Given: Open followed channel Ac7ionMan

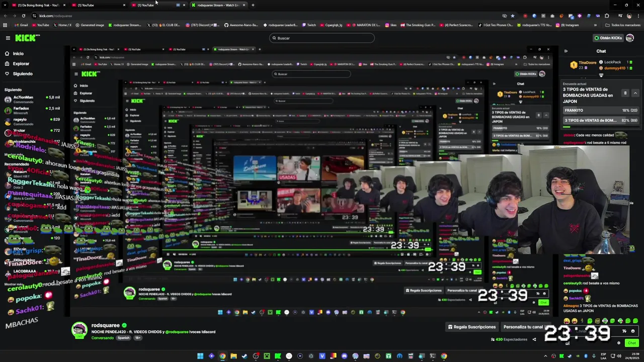Looking at the screenshot, I should pos(32,99).
